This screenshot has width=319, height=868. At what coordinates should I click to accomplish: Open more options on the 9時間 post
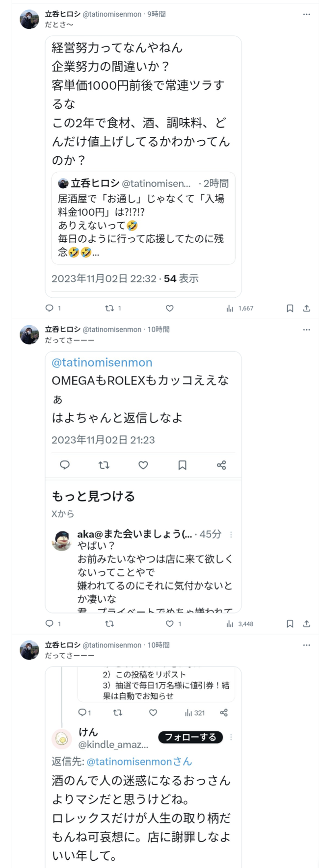pyautogui.click(x=306, y=14)
